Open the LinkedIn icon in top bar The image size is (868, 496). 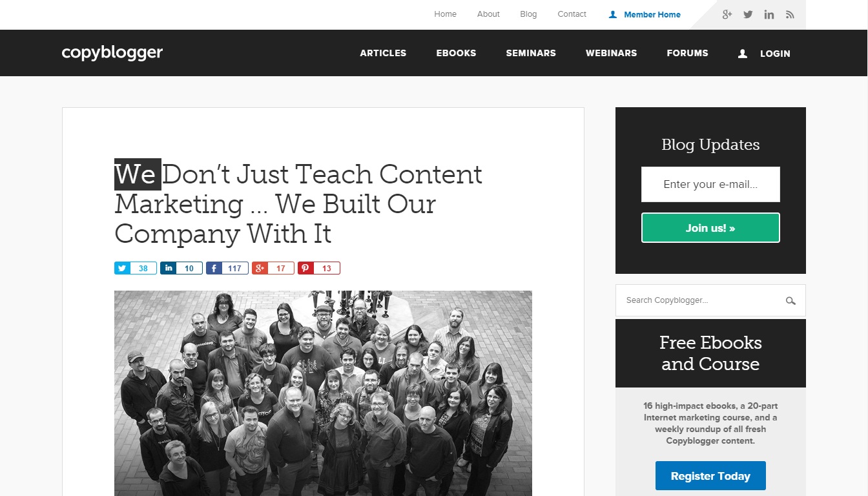pyautogui.click(x=769, y=14)
